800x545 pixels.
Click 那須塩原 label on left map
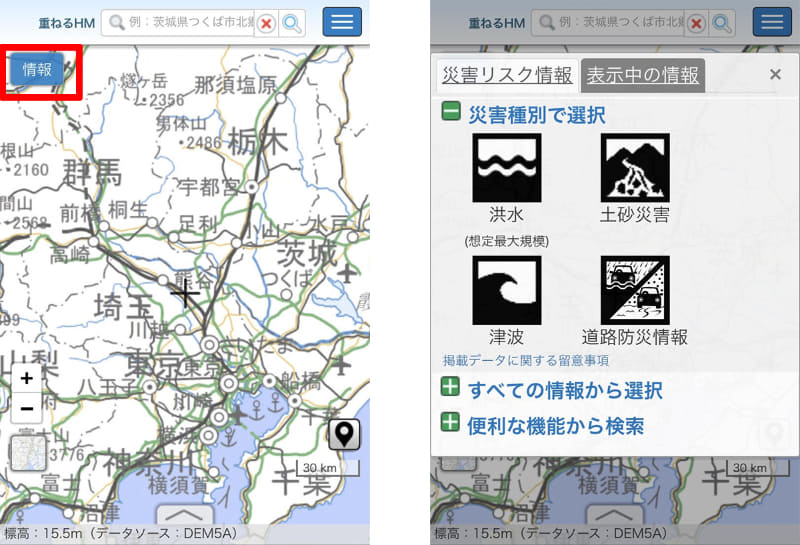coord(235,85)
